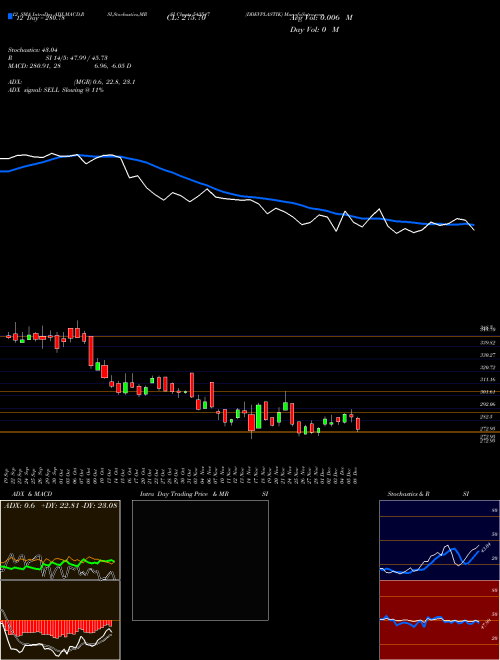Open the blue Stochastics chart panel

[x=439, y=540]
